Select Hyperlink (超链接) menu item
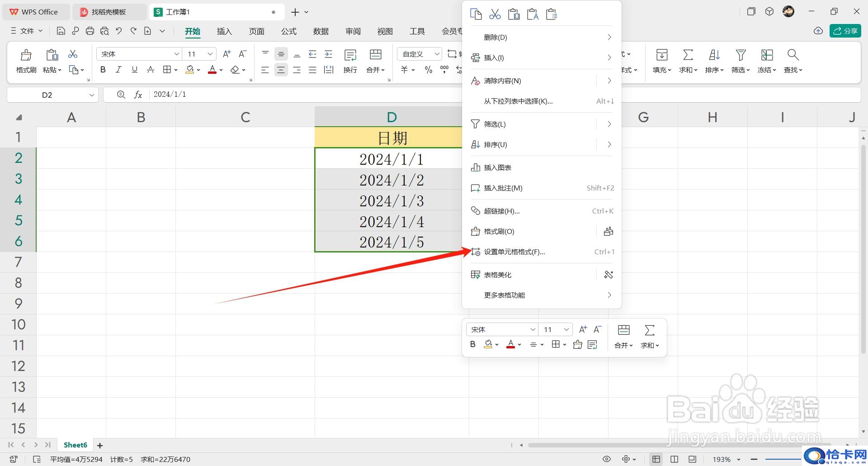The image size is (868, 466). (542, 211)
